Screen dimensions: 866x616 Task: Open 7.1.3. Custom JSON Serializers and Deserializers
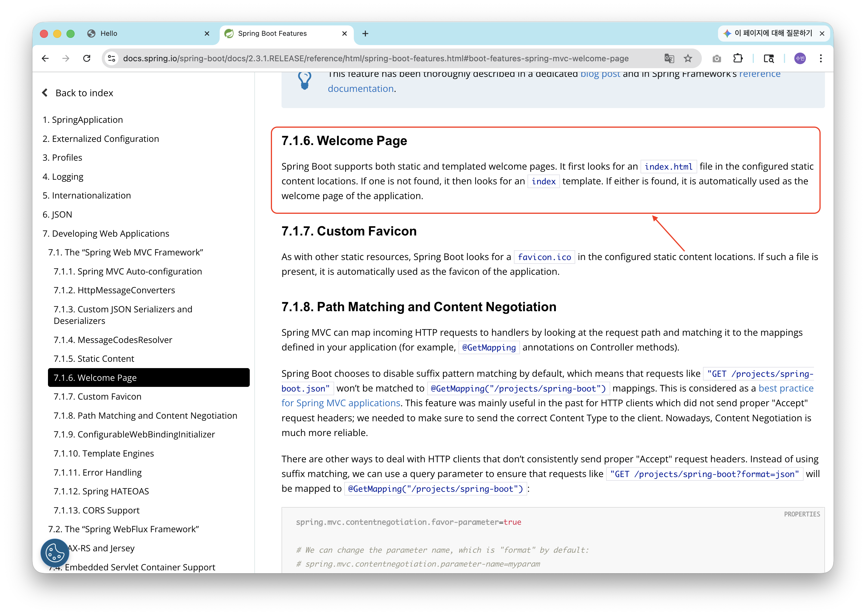coord(123,315)
